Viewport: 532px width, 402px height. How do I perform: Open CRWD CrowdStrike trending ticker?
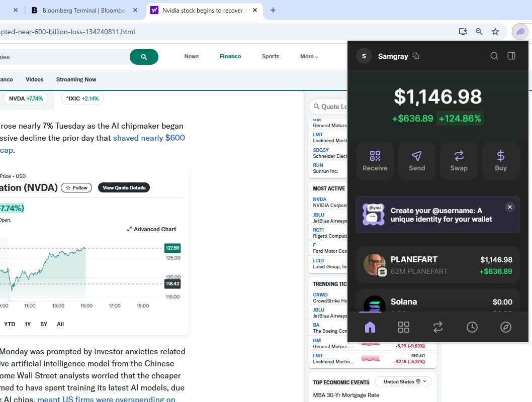pyautogui.click(x=320, y=295)
